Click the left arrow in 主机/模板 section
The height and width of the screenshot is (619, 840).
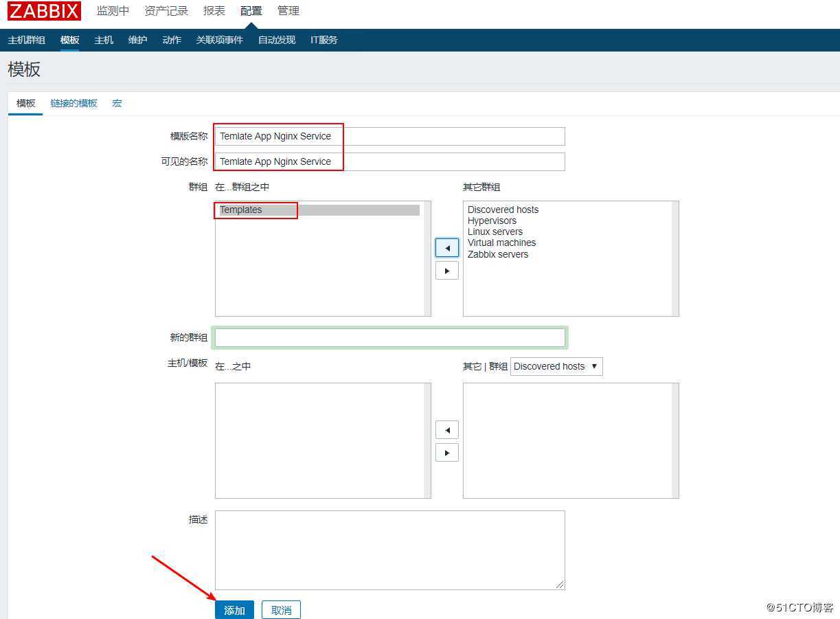click(x=446, y=429)
